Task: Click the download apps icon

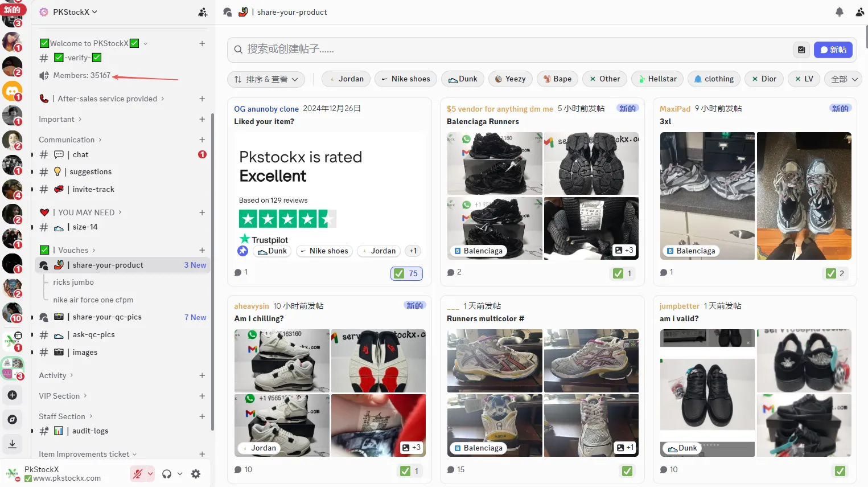Action: click(12, 444)
